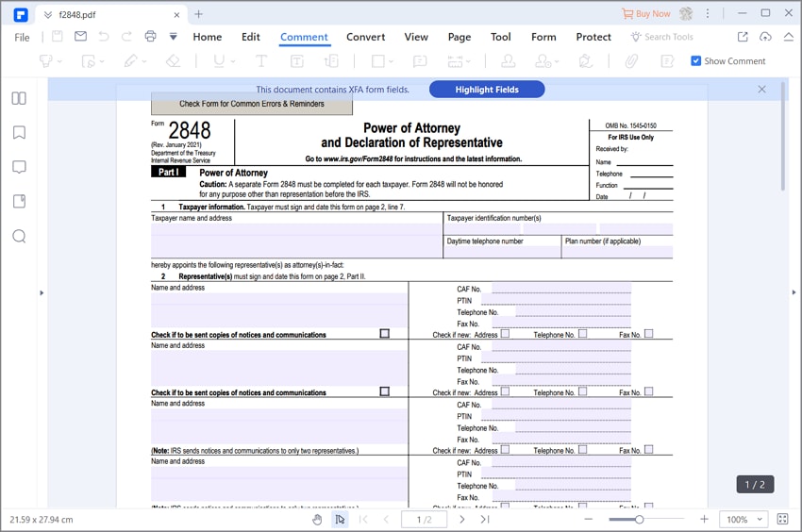Click the Attachment paperclip icon
The image size is (802, 532).
631,61
